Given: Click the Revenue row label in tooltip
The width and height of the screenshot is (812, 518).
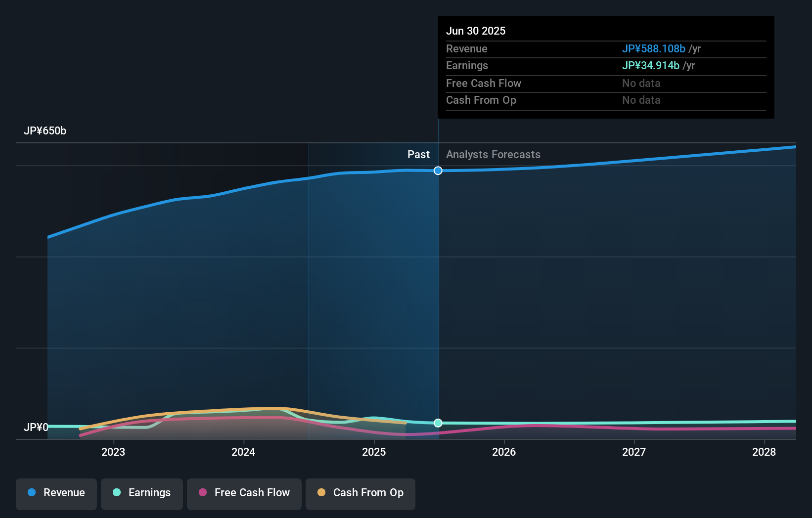Looking at the screenshot, I should (467, 48).
